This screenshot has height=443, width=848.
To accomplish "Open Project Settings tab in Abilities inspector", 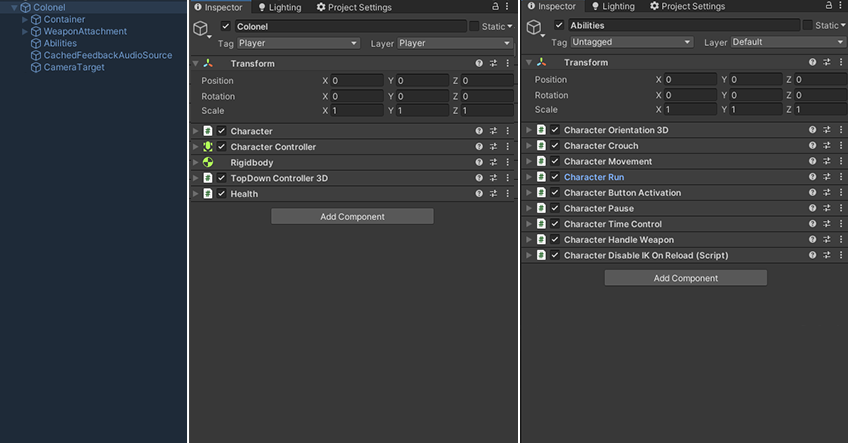I will pyautogui.click(x=687, y=6).
